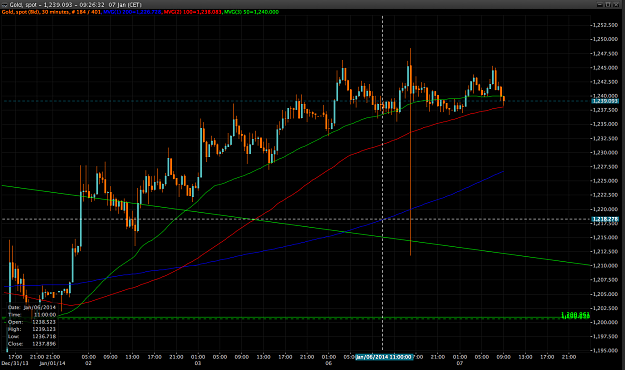This screenshot has height=370, width=625.
Task: Click the Jan/01/14 date label on time axis
Action: (x=52, y=363)
